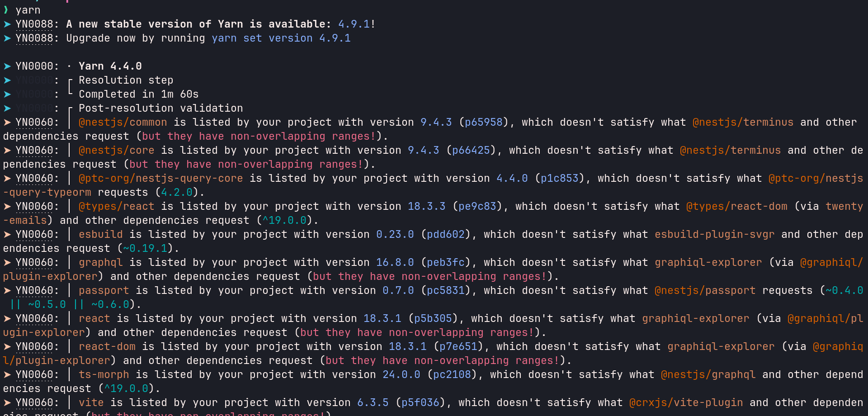The image size is (868, 416).
Task: Click the ts-morph package name
Action: (x=104, y=374)
